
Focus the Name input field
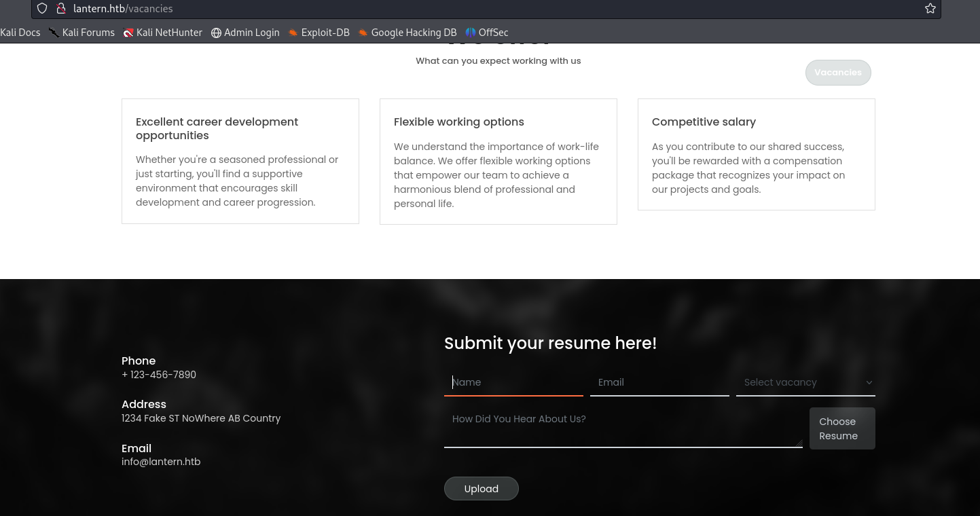coord(513,382)
